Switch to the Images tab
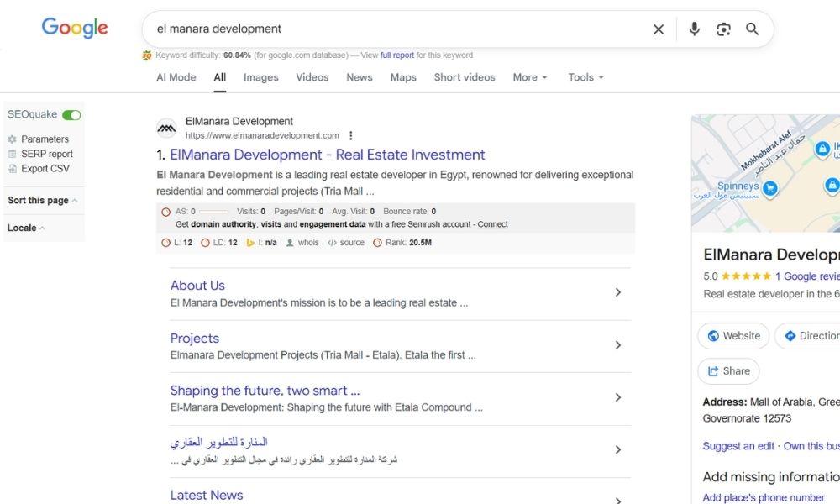Viewport: 840px width, 504px height. click(x=260, y=77)
